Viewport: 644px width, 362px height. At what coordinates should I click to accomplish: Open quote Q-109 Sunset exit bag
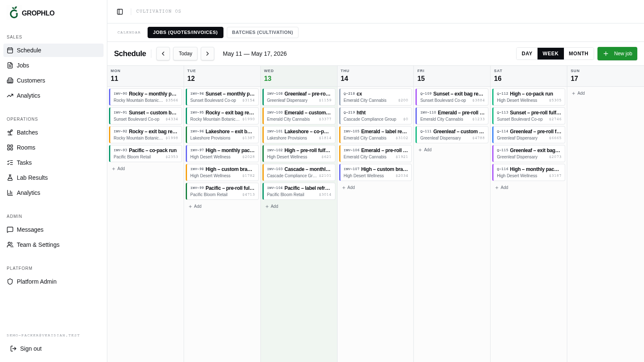452,97
